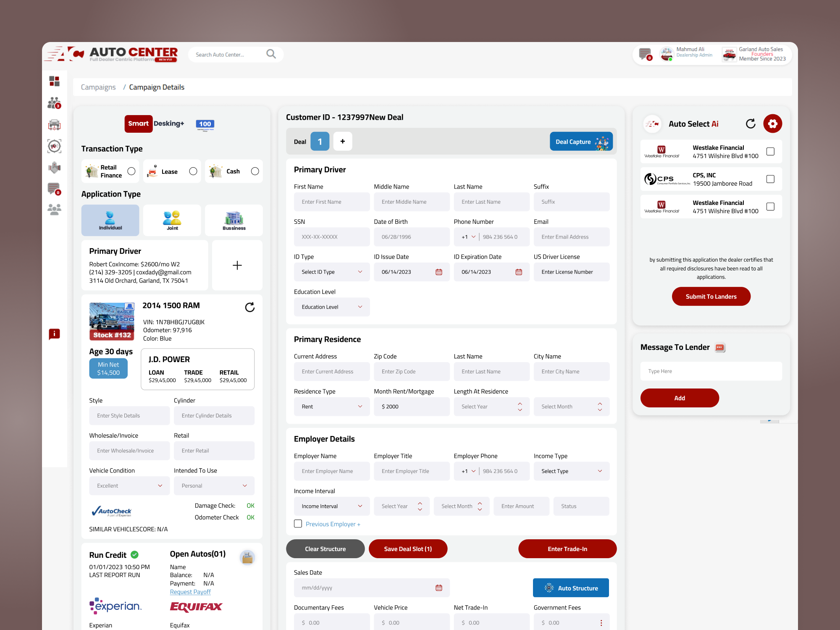Refresh the 2014 1500 RAM vehicle

coord(249,307)
